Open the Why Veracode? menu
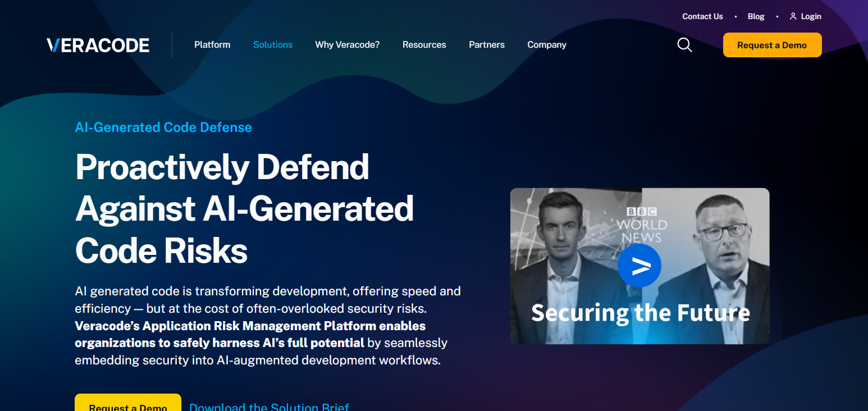This screenshot has height=411, width=868. tap(348, 45)
